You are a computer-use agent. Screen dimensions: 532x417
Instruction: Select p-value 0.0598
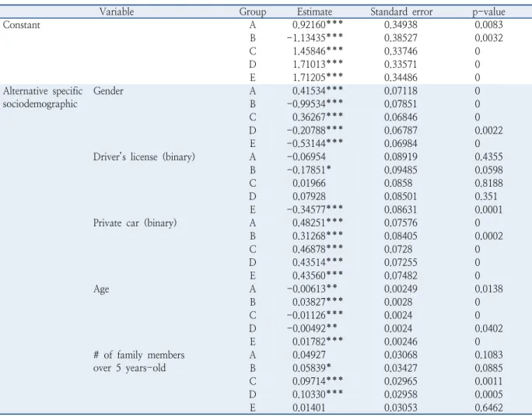pyautogui.click(x=488, y=170)
